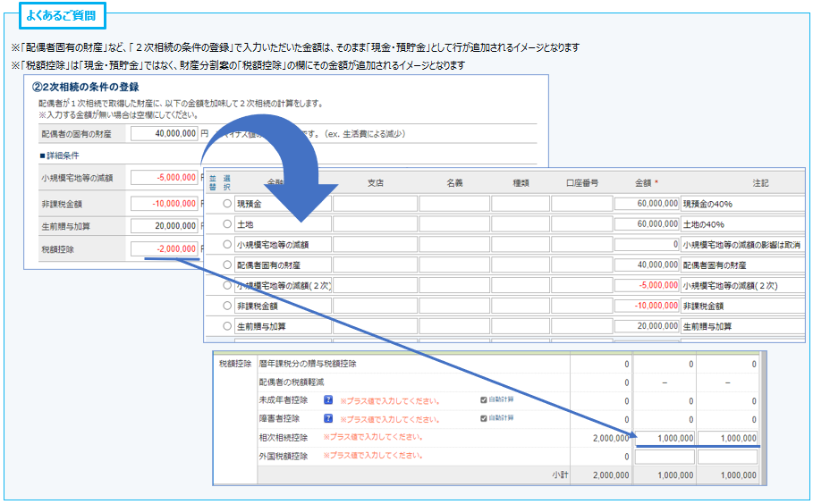Click the 選択 column header
Screen dimensions: 813x504
click(227, 182)
